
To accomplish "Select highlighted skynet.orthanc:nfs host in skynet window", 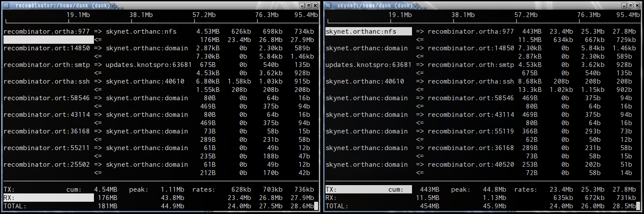I will tap(368, 32).
